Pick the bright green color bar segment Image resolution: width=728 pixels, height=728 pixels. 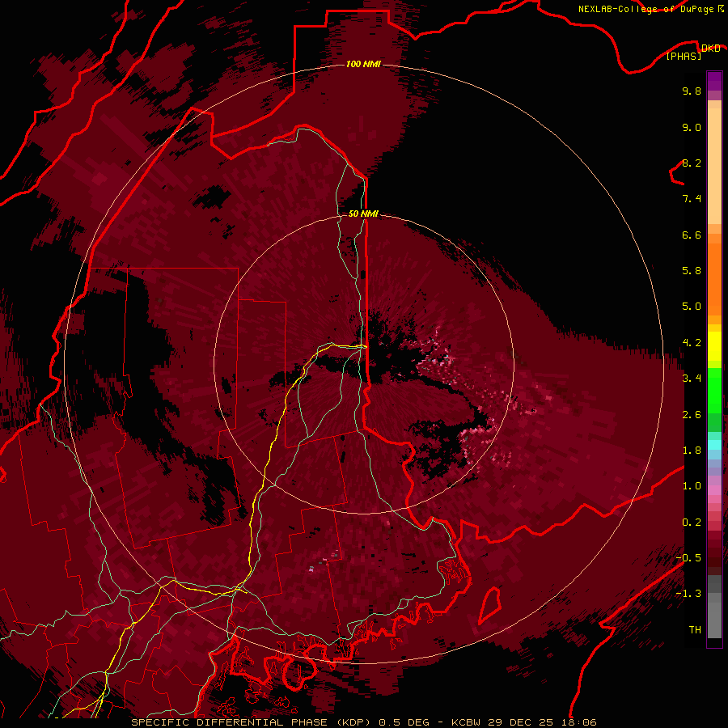tap(714, 389)
